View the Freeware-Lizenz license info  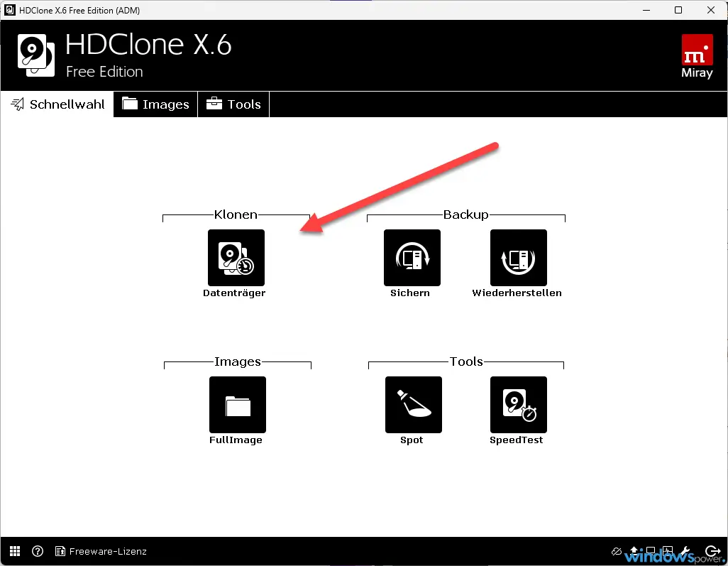[101, 551]
